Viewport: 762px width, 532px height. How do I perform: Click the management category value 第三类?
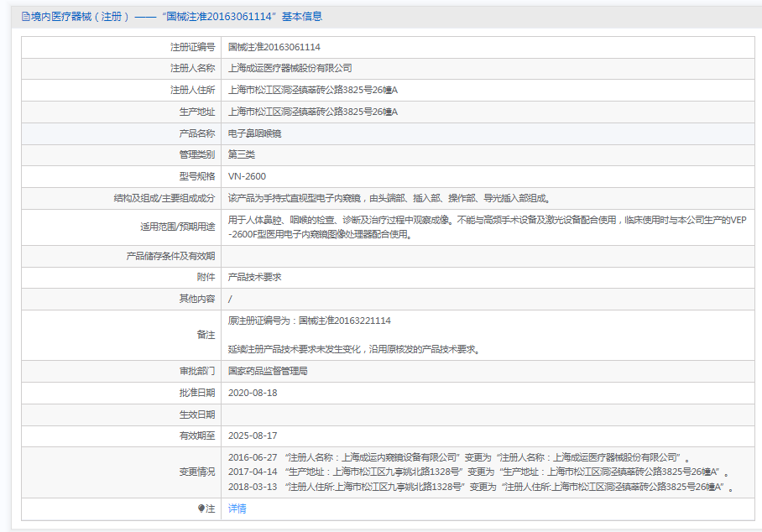242,155
